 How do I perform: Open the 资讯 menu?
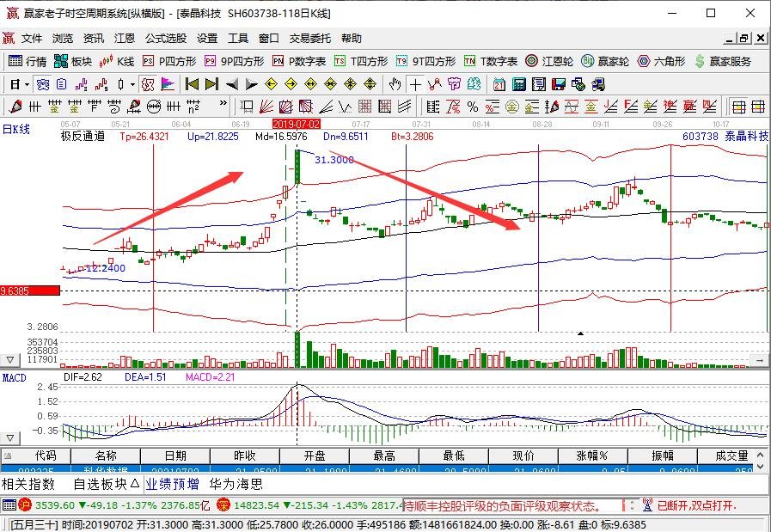(94, 39)
